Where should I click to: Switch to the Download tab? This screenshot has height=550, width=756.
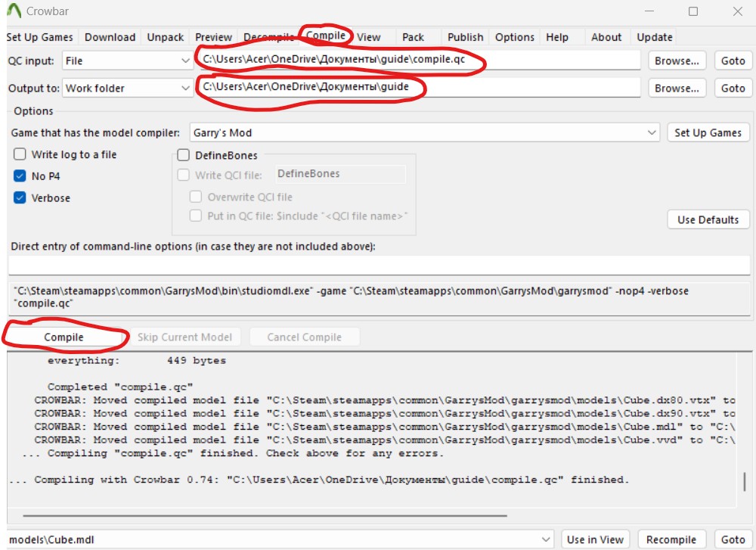point(110,37)
